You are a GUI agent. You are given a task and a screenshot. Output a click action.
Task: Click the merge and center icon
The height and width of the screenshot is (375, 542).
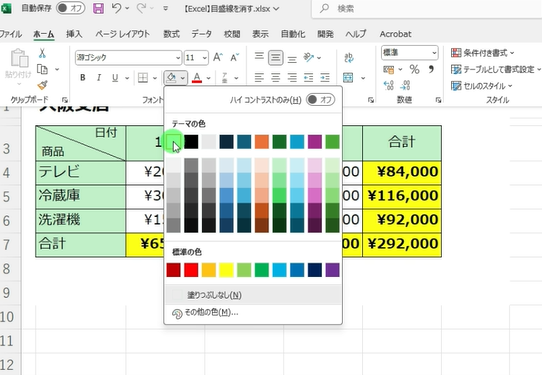pyautogui.click(x=348, y=78)
